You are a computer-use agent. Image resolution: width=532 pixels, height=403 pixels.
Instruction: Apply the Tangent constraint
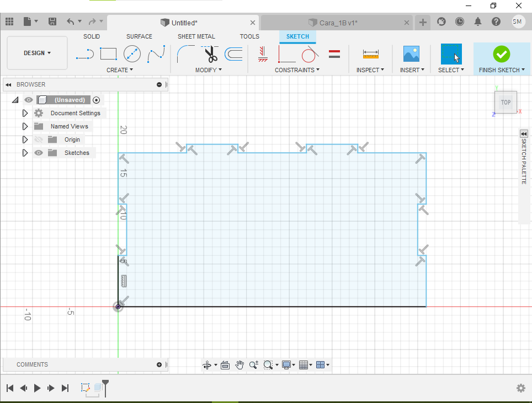310,54
